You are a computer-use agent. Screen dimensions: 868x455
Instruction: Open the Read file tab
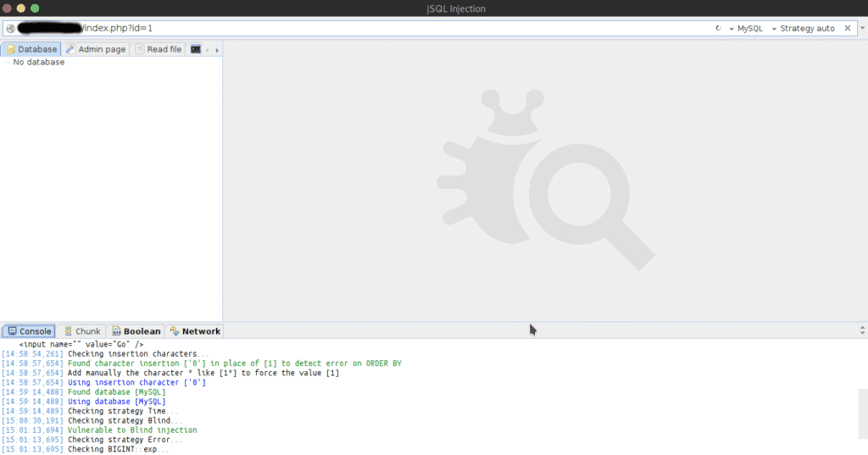159,49
